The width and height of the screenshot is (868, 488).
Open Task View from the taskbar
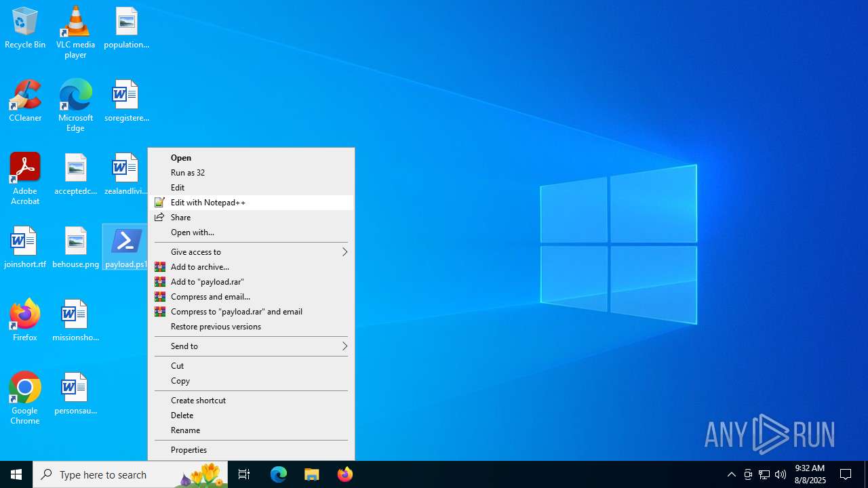pyautogui.click(x=244, y=474)
